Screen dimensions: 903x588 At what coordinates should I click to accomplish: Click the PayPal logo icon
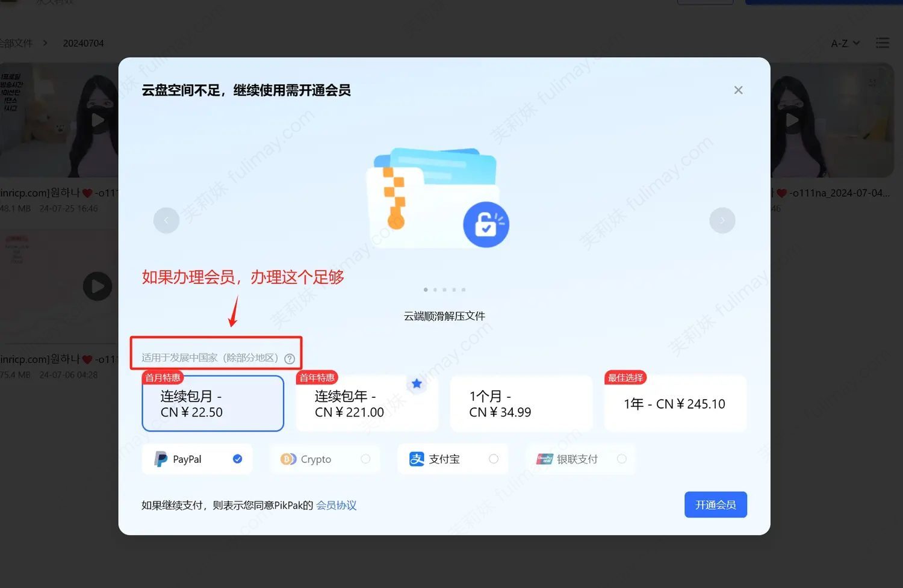(x=161, y=459)
